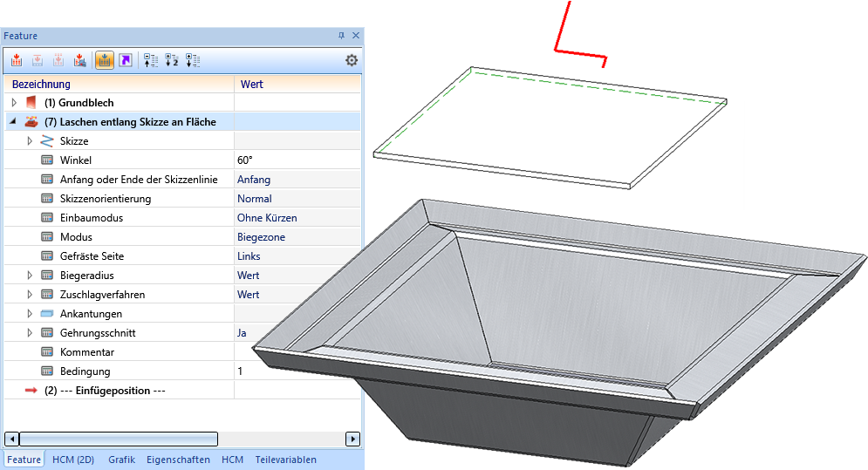
Task: Click the 'Modus' label
Action: [76, 237]
